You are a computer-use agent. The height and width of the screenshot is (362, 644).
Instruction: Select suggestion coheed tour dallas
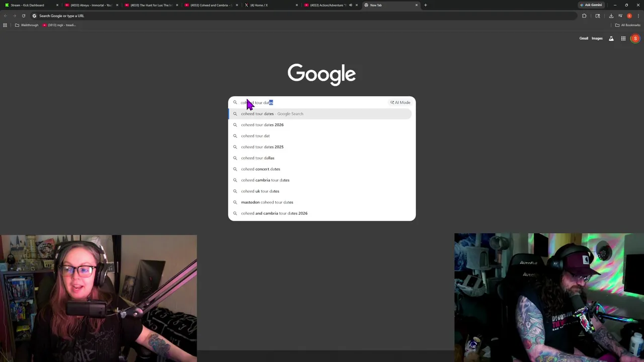click(320, 158)
